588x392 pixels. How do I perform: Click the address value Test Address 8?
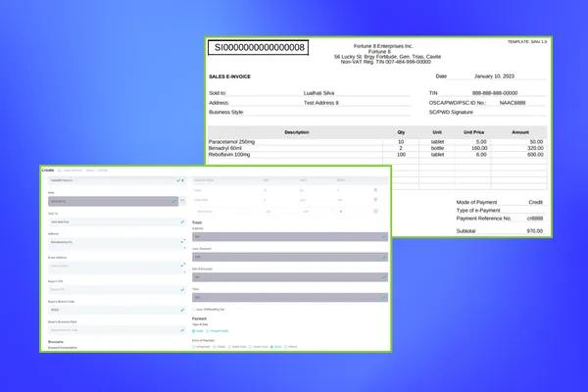point(321,103)
